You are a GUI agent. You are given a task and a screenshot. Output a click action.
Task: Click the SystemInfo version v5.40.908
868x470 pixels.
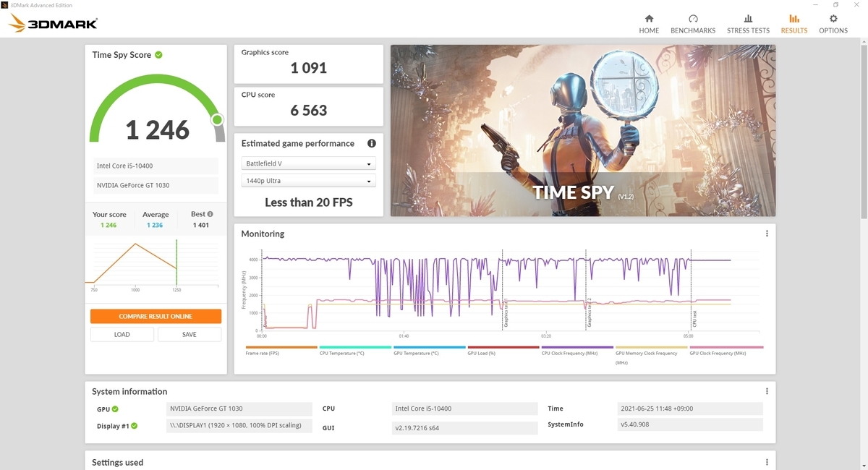690,424
